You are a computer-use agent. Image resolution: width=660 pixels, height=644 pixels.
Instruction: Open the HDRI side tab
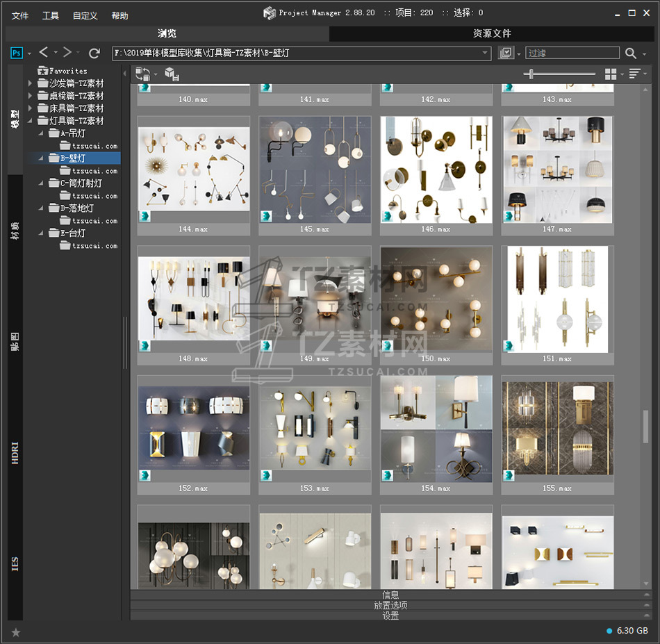pos(15,452)
